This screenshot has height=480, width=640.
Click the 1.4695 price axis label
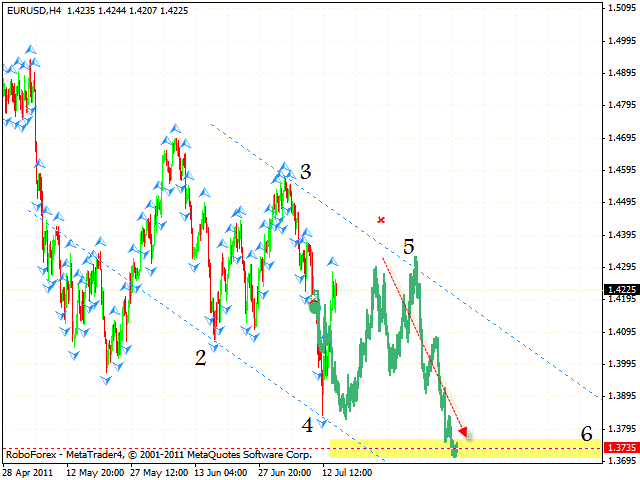coord(621,137)
